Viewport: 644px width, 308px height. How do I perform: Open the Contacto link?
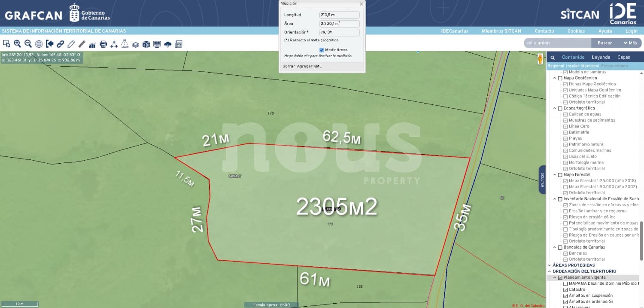pyautogui.click(x=544, y=31)
